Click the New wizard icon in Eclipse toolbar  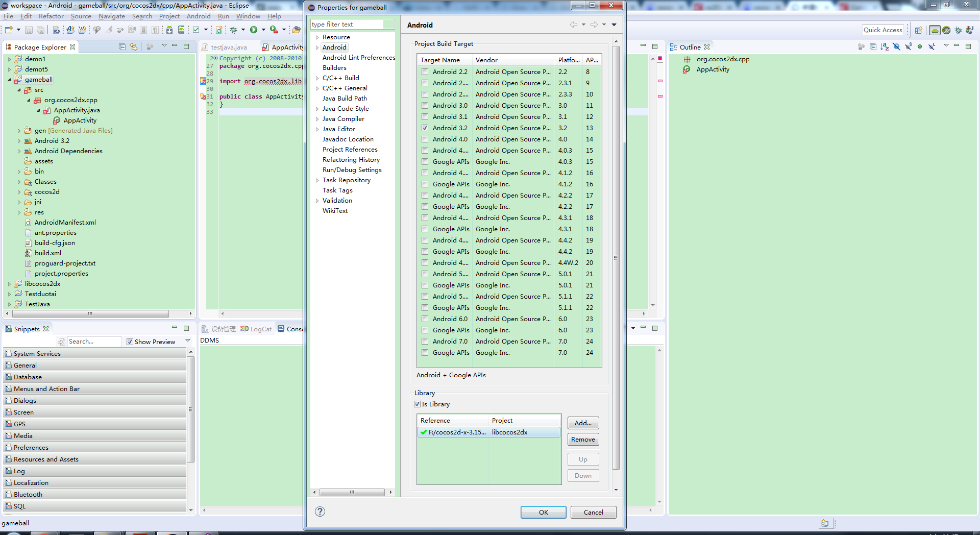9,30
